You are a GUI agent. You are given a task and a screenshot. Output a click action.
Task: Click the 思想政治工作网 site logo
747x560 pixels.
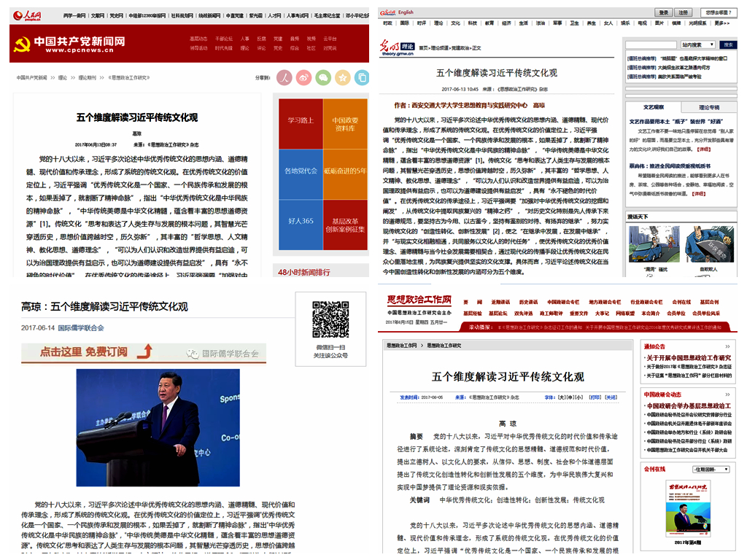click(x=419, y=300)
